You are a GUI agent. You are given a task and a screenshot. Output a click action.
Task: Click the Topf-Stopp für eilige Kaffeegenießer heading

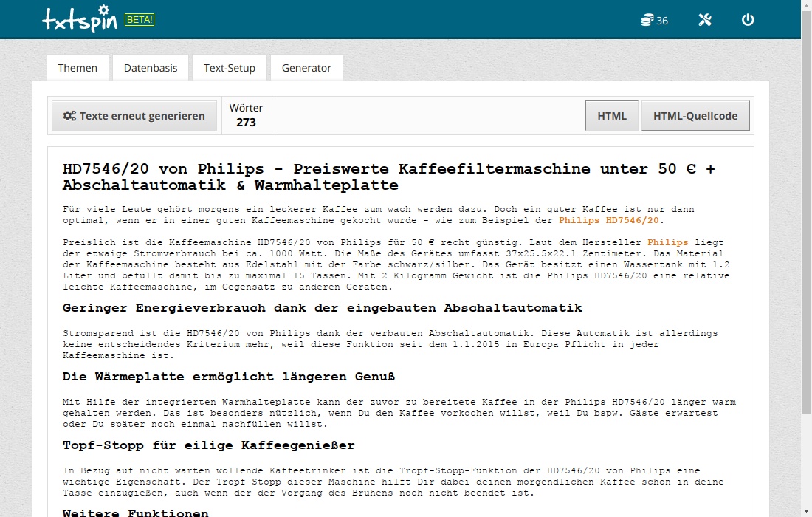tap(208, 445)
